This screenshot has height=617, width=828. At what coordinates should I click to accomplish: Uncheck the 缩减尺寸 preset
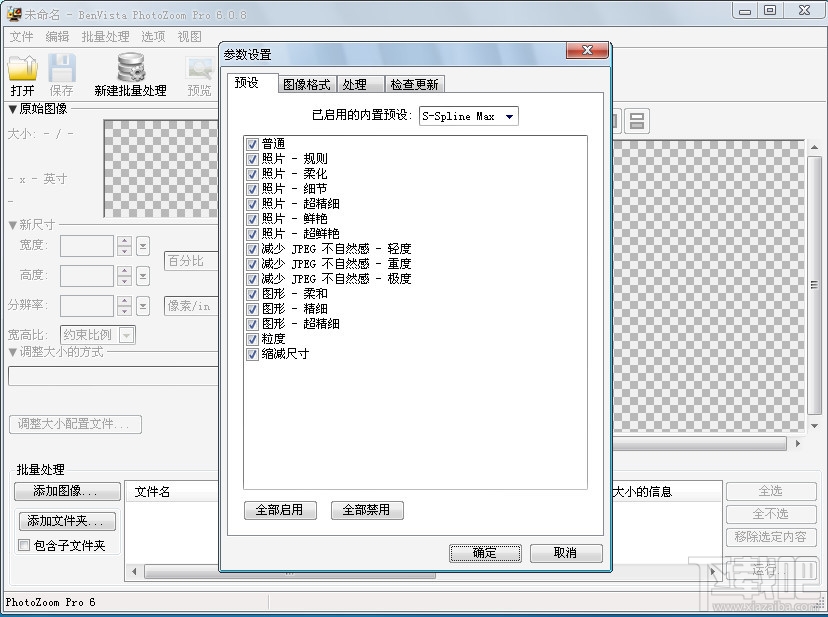(253, 354)
